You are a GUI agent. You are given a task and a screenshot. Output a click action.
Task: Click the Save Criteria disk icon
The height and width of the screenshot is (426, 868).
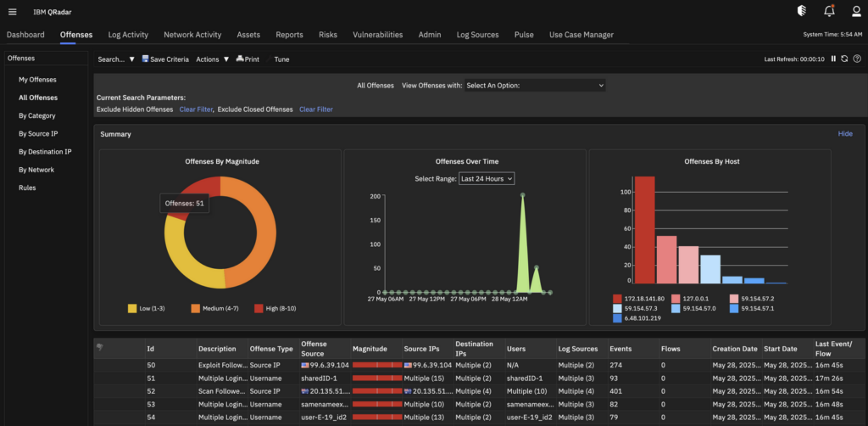pos(145,59)
